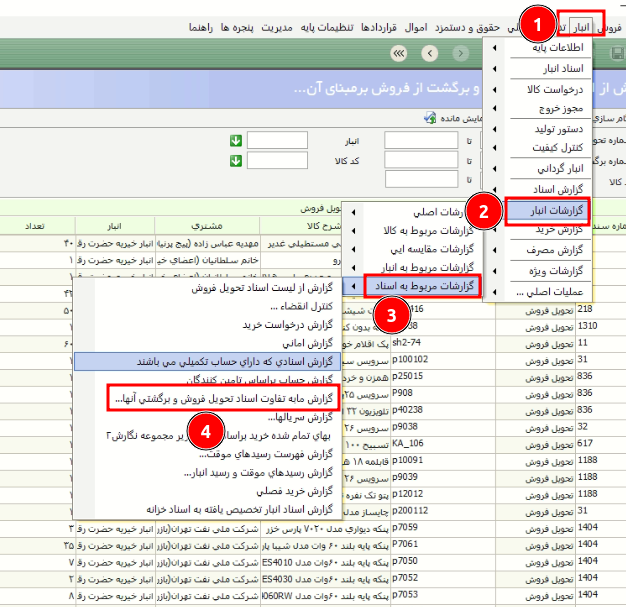Choose گزارش سریالها menu item
626x607 pixels.
click(207, 417)
